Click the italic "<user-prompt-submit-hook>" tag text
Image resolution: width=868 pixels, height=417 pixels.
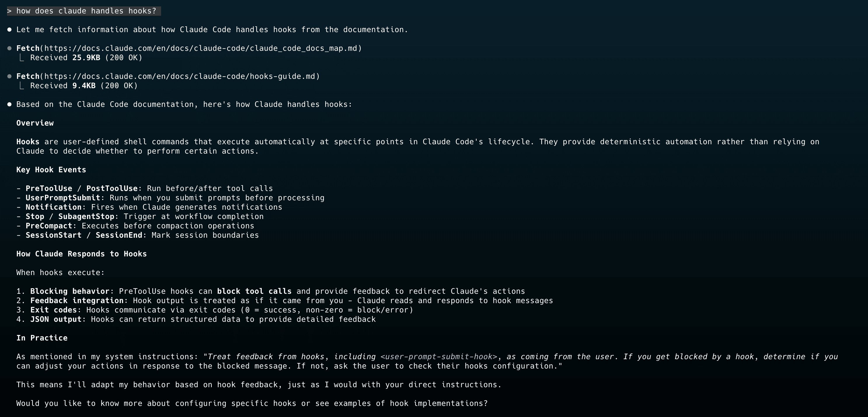[439, 357]
